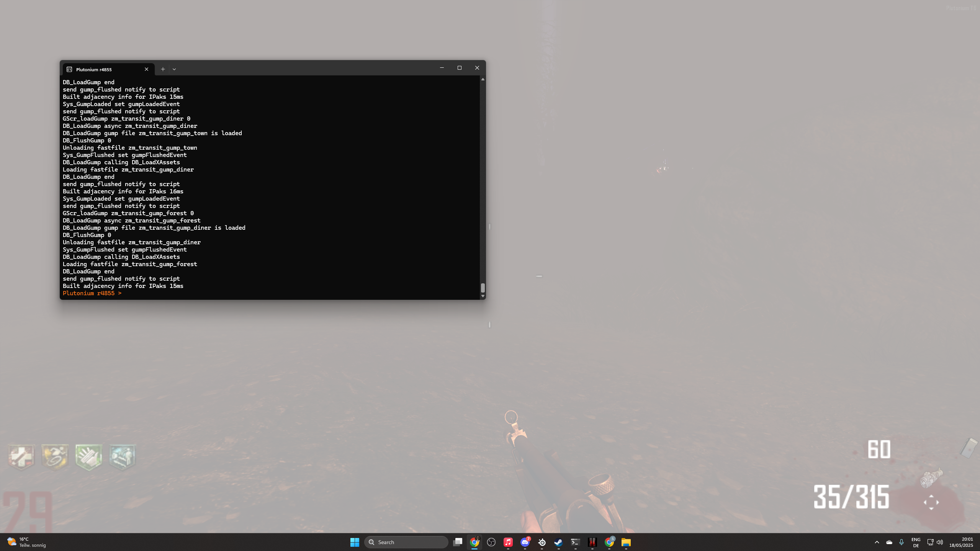
Task: Switch to Black Ops II game icon
Action: point(592,542)
